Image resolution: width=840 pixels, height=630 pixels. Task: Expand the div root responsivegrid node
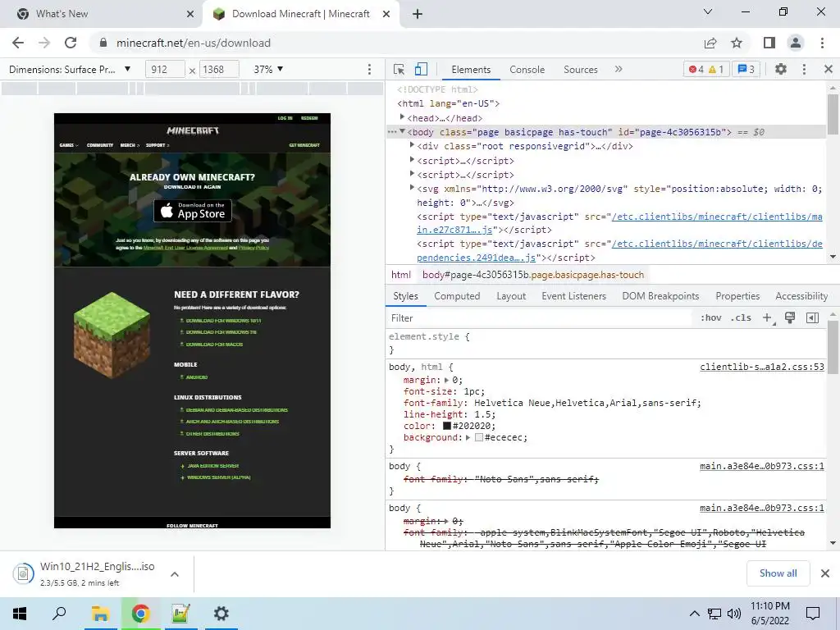pyautogui.click(x=412, y=145)
